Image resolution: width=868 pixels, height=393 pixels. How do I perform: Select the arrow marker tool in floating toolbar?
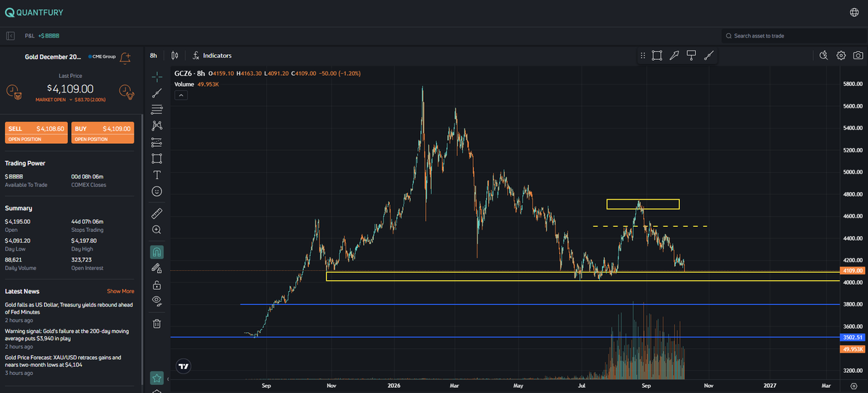[674, 55]
